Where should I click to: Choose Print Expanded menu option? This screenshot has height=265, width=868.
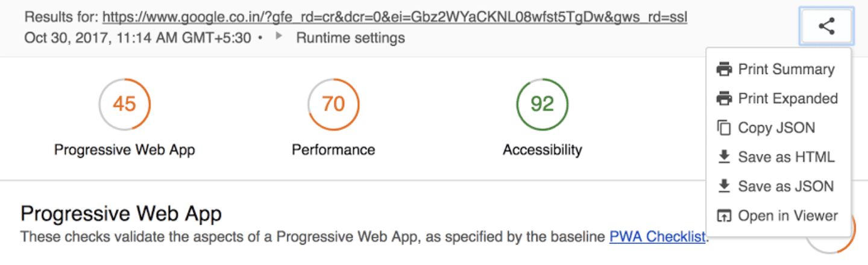coord(788,98)
